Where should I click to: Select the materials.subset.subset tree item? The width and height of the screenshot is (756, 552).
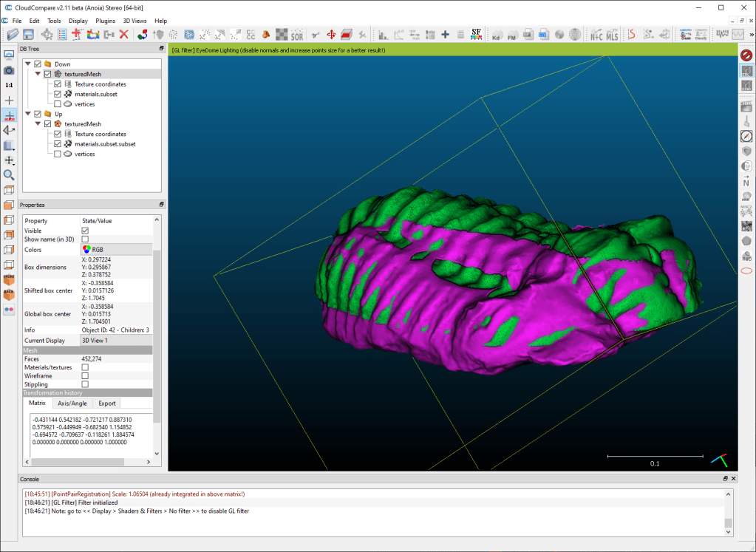(105, 144)
